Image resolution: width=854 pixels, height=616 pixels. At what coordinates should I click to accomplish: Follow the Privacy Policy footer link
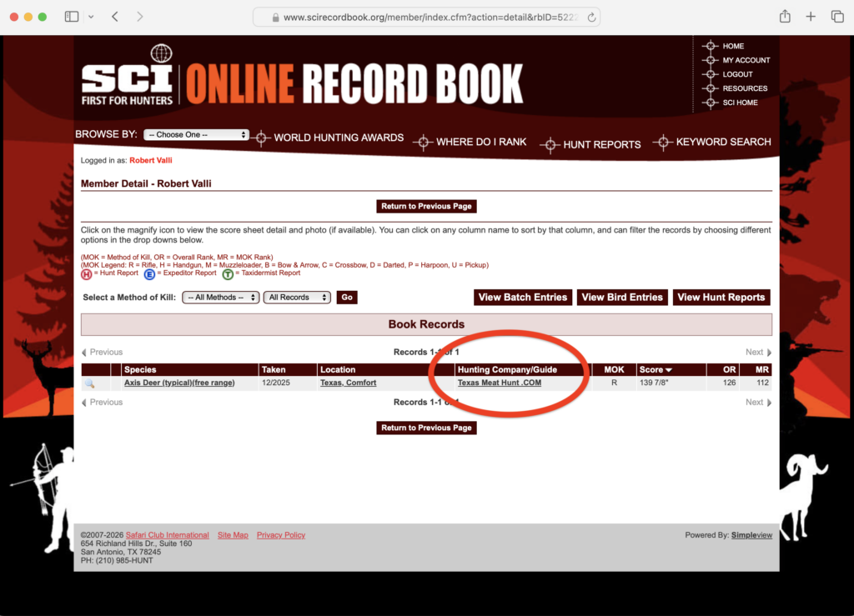click(281, 535)
